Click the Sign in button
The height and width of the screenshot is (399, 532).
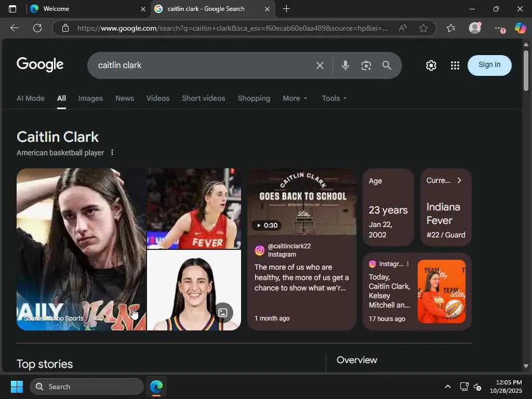tap(489, 65)
